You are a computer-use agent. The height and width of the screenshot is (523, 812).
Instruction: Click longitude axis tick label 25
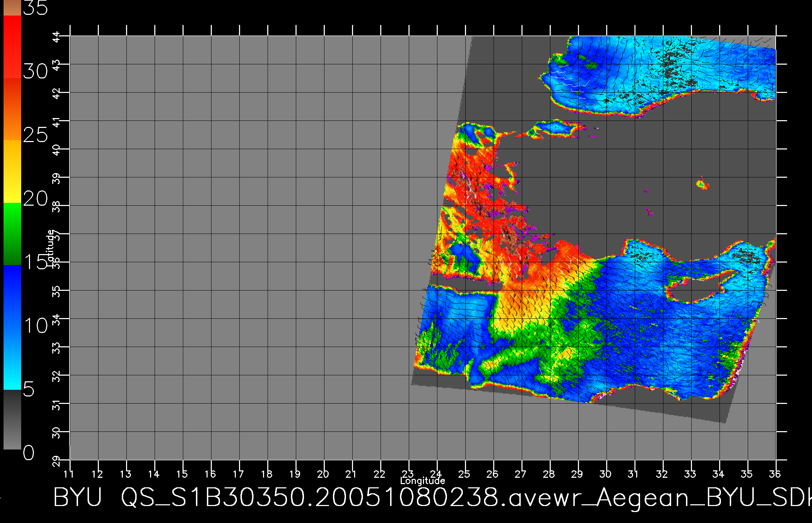464,474
